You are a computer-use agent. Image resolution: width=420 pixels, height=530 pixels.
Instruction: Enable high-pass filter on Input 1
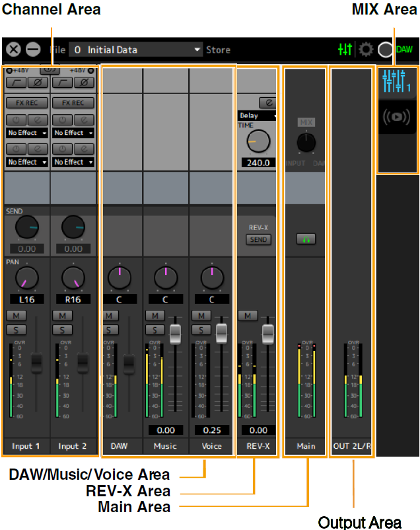(16, 83)
